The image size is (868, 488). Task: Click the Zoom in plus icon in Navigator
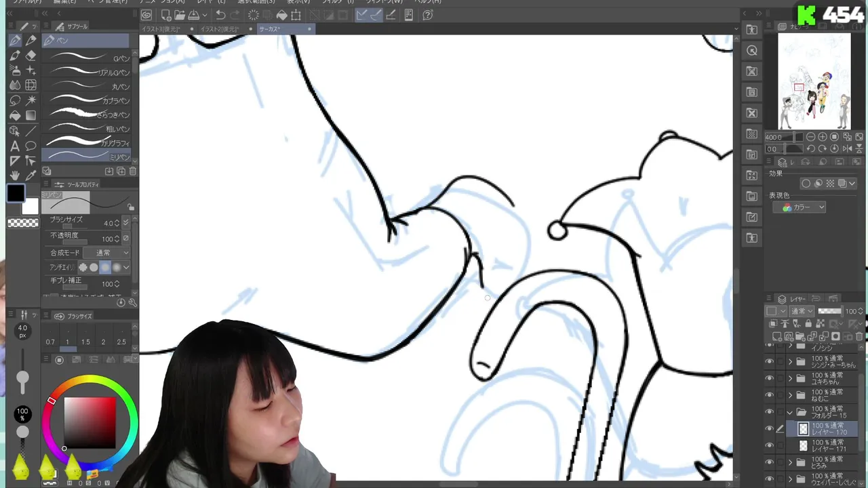823,137
